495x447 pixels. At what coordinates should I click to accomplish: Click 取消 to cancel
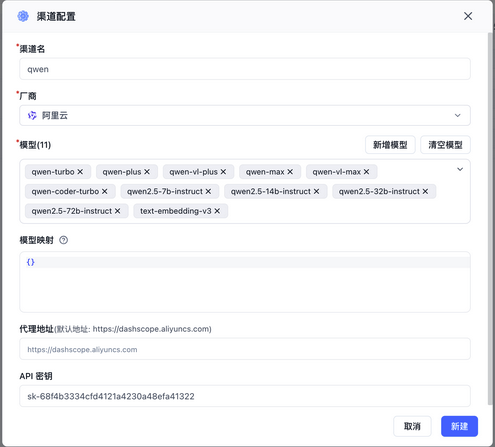pyautogui.click(x=412, y=426)
